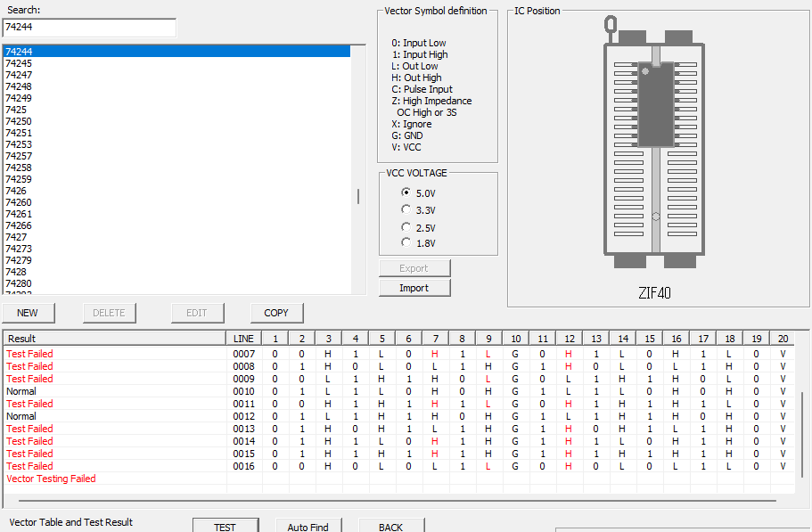Click the Result column header

pos(114,339)
